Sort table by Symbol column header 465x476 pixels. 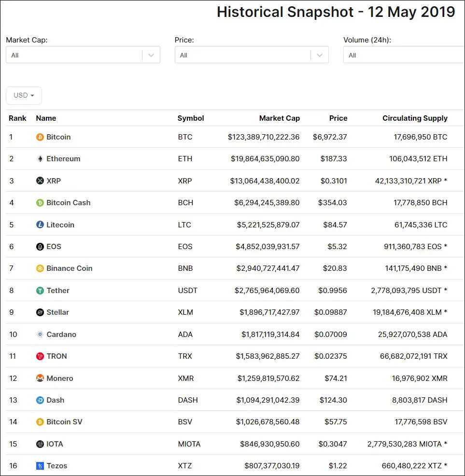(191, 118)
